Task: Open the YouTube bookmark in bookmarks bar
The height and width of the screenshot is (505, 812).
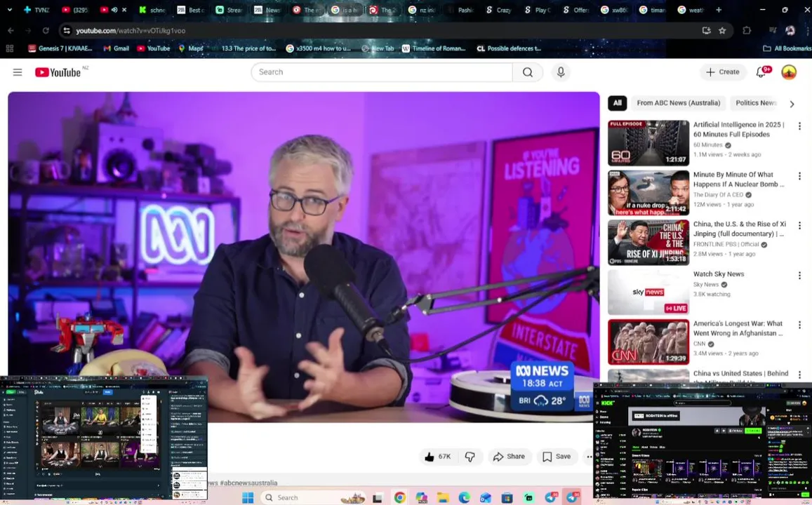Action: 153,48
